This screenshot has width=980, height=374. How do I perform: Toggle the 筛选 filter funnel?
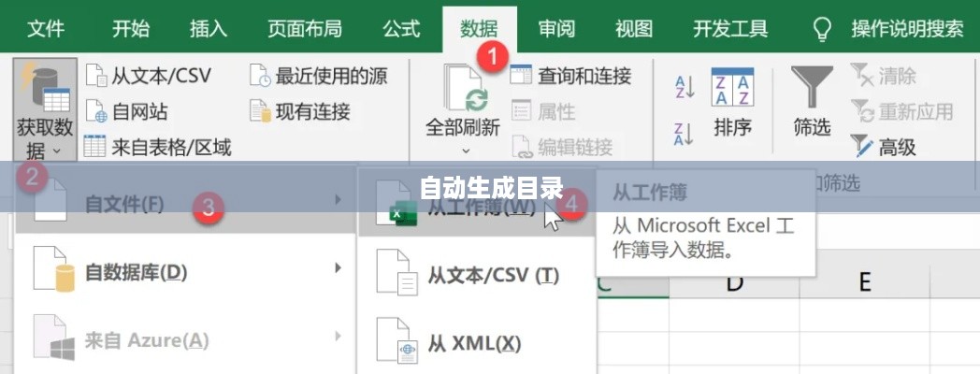point(812,102)
